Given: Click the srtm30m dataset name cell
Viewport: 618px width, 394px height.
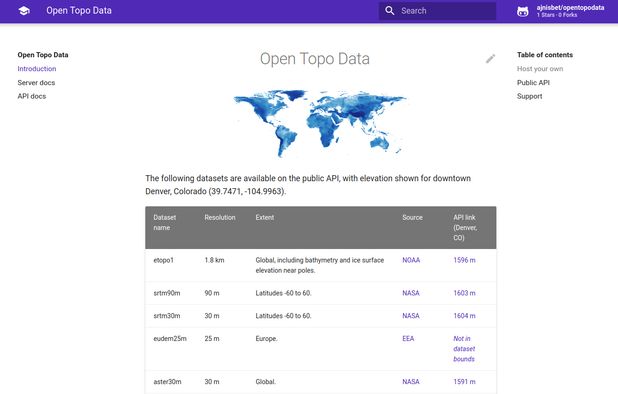Looking at the screenshot, I should tap(167, 316).
